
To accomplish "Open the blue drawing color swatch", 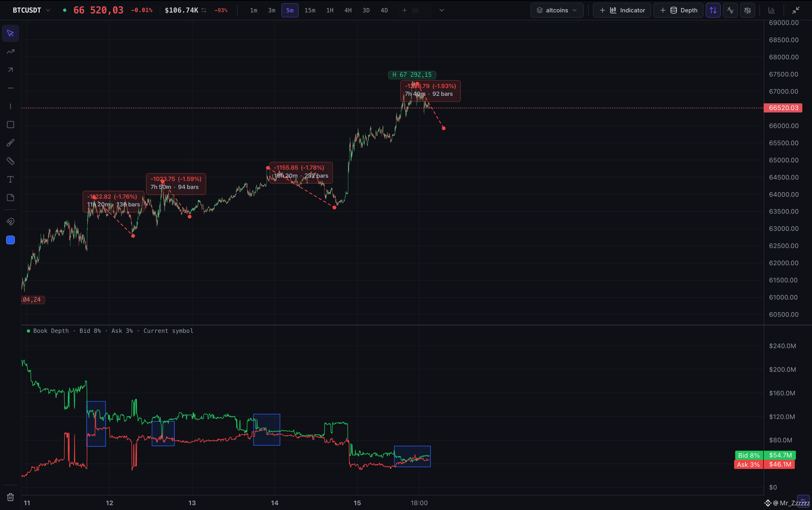I will 10,240.
